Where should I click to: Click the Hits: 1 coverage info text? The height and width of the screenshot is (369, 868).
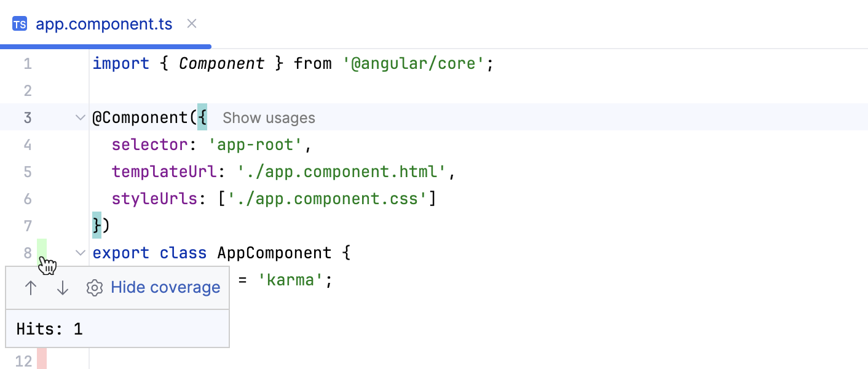tap(49, 329)
